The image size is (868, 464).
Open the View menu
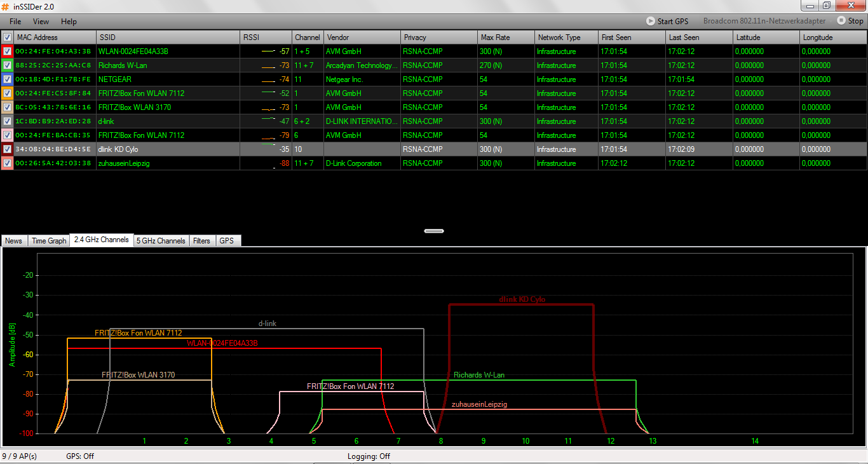coord(41,22)
